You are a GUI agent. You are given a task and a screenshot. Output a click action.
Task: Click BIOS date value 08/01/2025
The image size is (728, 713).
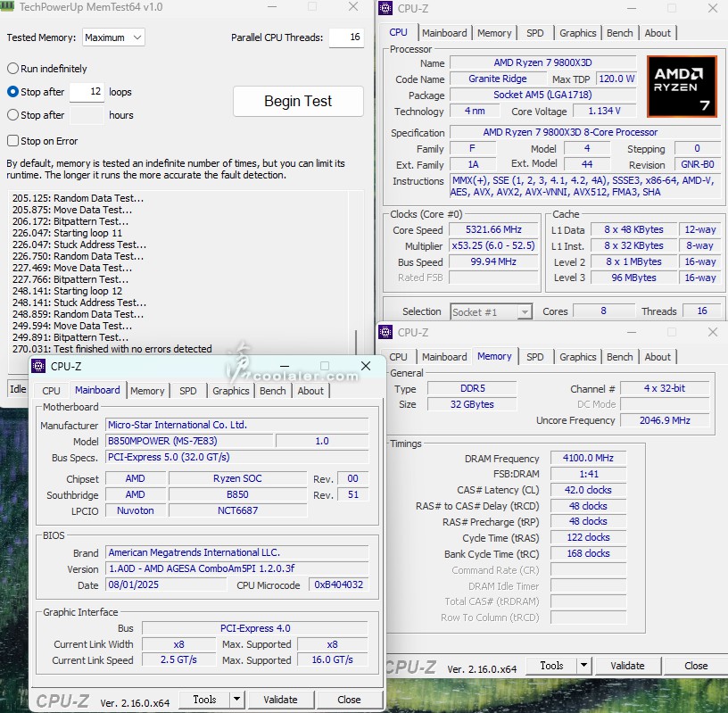pyautogui.click(x=166, y=584)
